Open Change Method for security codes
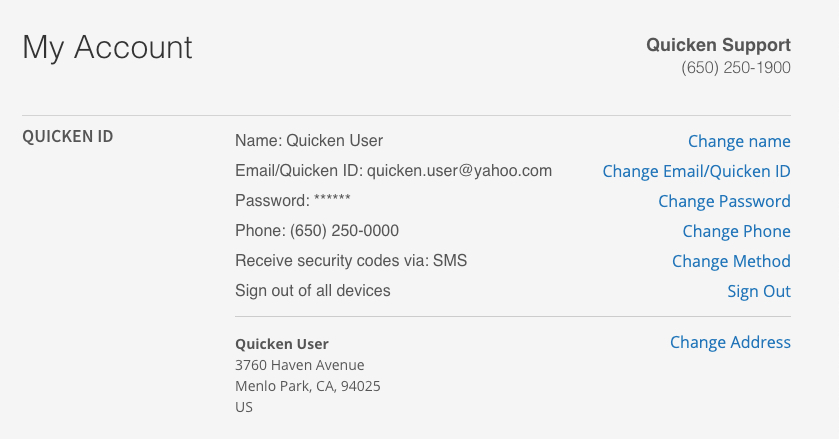Screen dimensions: 839x439 click(731, 261)
